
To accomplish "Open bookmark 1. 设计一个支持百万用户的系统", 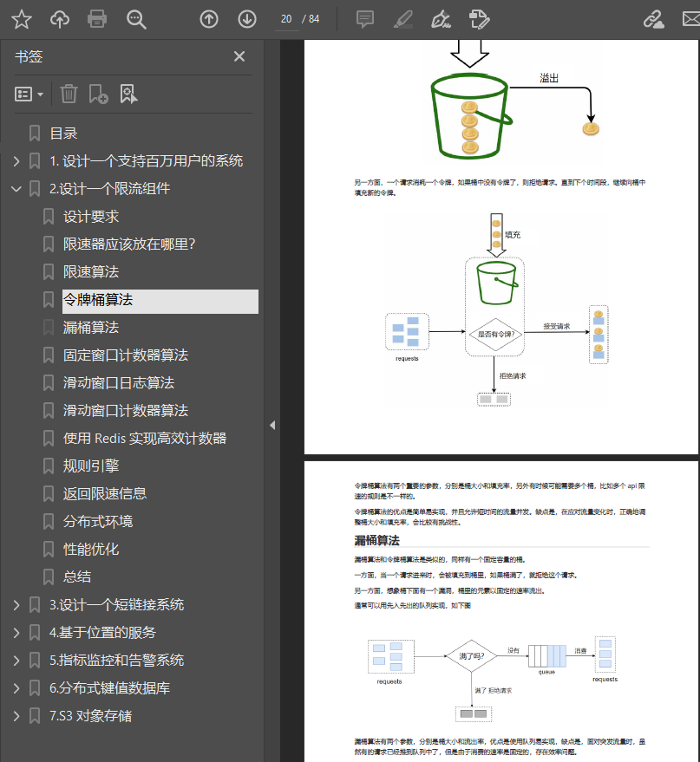I will 147,161.
